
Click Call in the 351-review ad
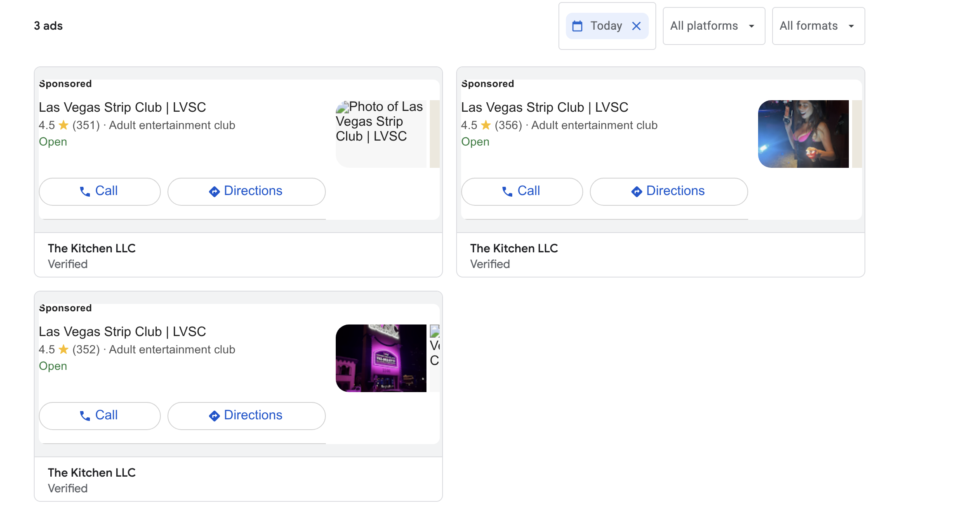(x=100, y=191)
